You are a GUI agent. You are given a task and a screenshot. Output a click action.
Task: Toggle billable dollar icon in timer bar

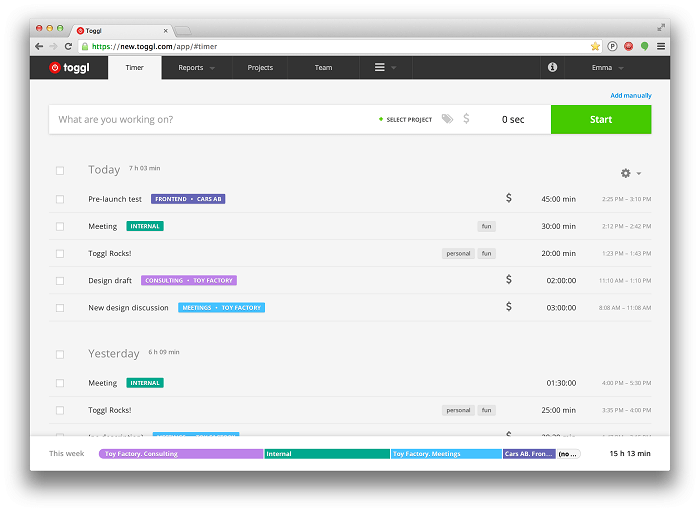(466, 118)
